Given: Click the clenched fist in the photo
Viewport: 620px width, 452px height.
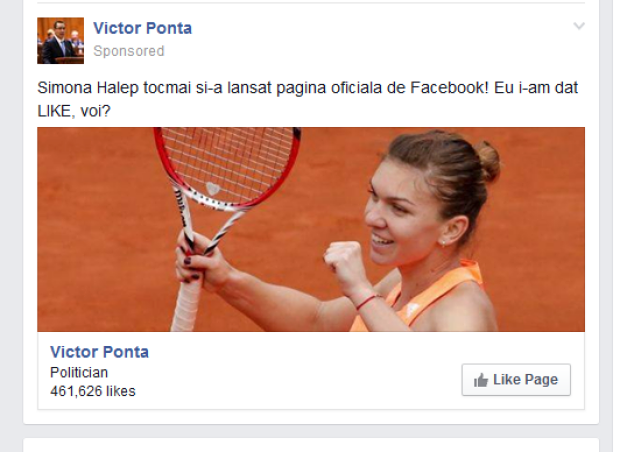Looking at the screenshot, I should (x=343, y=262).
